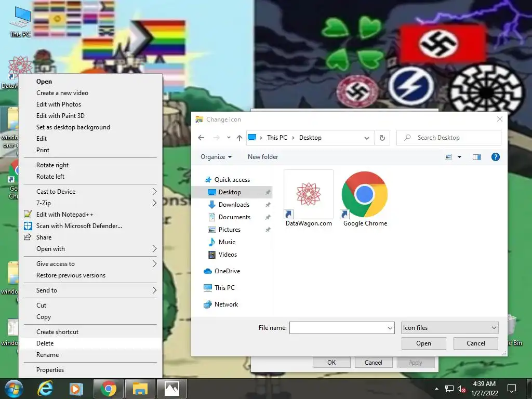The height and width of the screenshot is (399, 532).
Task: Choose Edit with Notepad++
Action: (91, 215)
